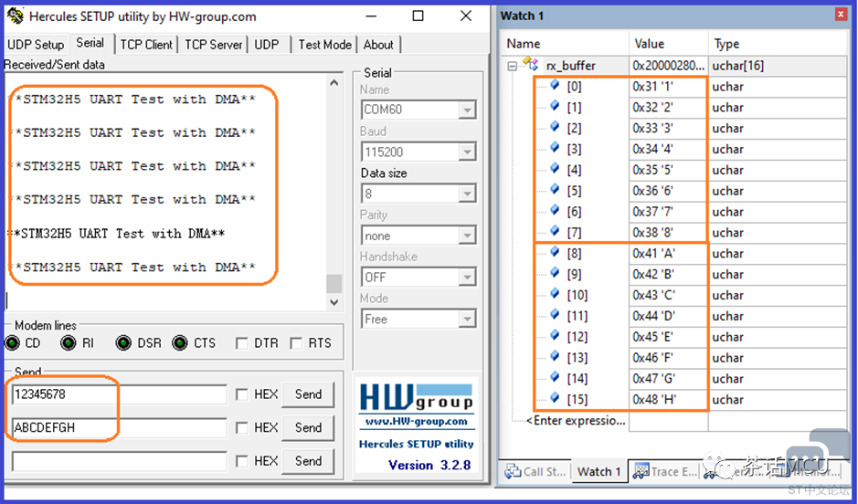
Task: Click the Hercules app icon in title bar
Action: pyautogui.click(x=16, y=16)
